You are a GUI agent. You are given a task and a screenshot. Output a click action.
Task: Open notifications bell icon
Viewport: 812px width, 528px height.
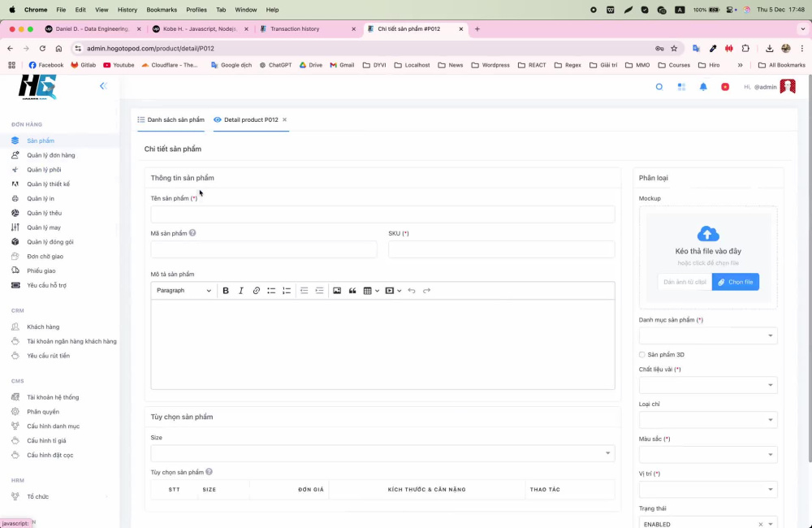(703, 87)
